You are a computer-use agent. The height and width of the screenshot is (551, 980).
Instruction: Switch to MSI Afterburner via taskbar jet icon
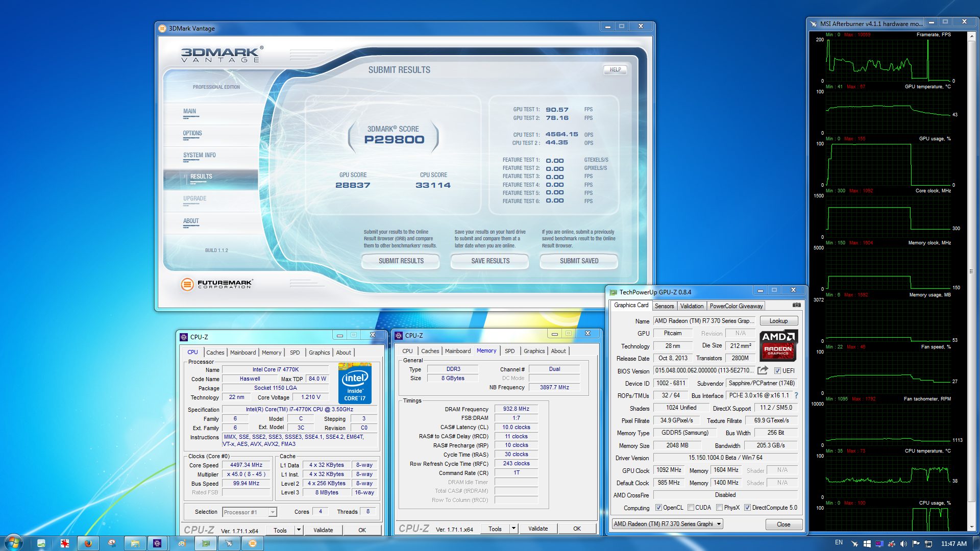coord(229,543)
